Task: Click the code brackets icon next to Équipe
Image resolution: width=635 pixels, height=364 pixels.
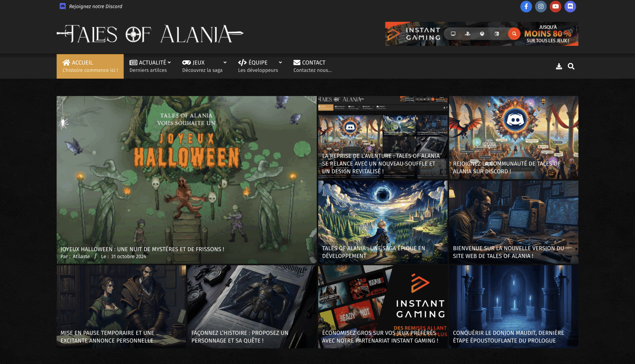Action: tap(242, 62)
